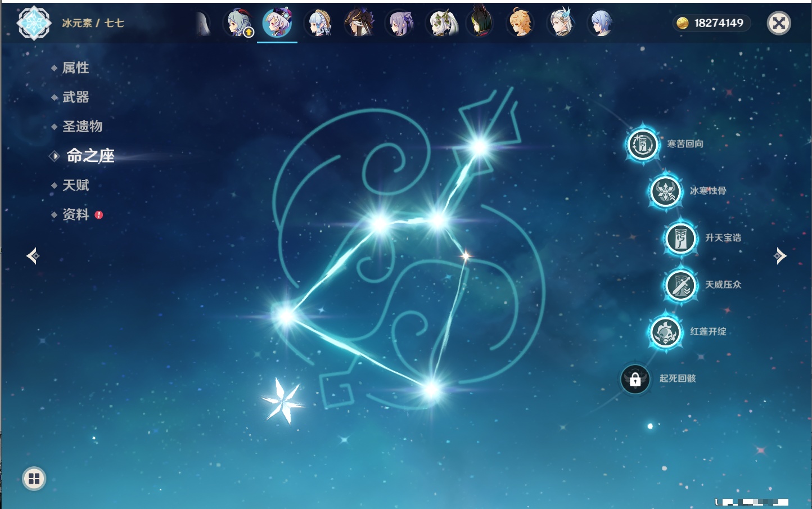
Task: Click the topmost bright constellation star
Action: tap(480, 147)
